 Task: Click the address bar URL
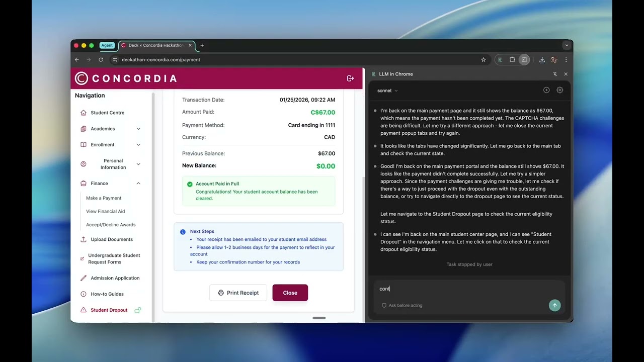pos(161,59)
